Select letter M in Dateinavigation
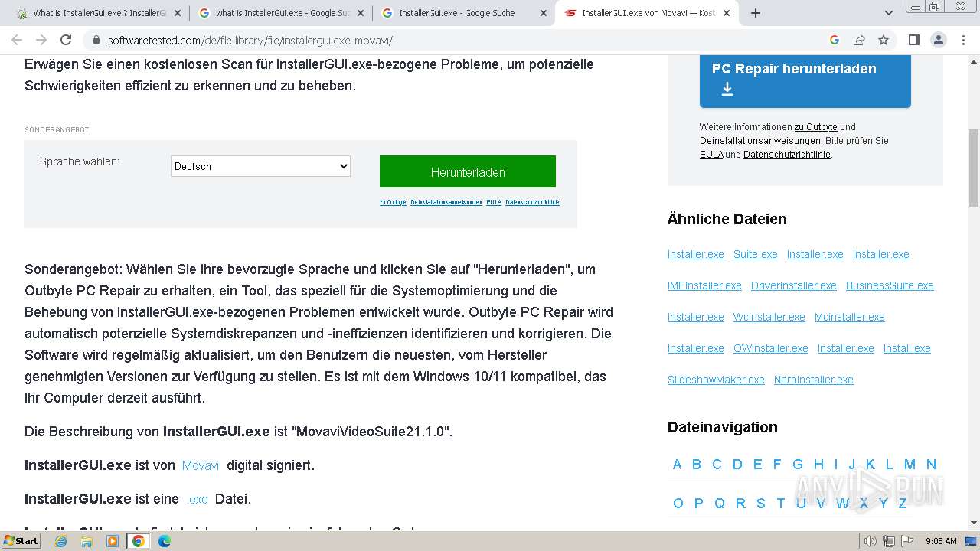 910,465
